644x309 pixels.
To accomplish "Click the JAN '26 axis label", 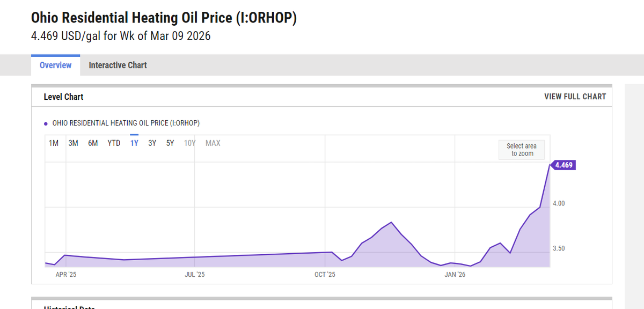I will [455, 274].
